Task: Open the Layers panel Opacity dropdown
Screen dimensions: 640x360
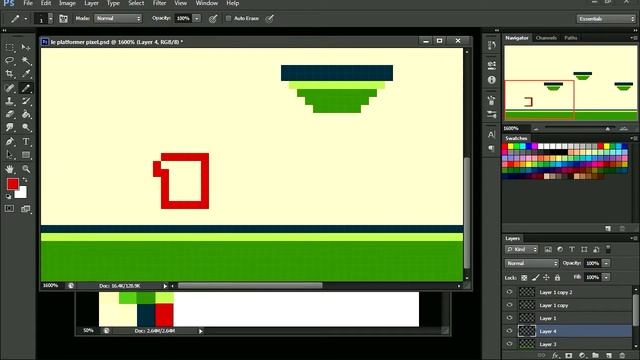Action: coord(606,263)
